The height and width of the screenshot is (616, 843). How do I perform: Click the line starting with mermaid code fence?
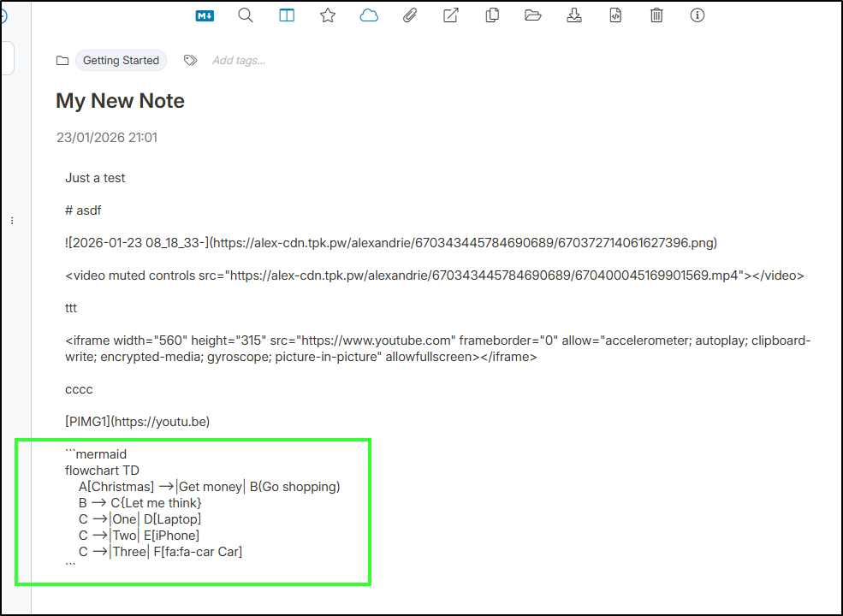(96, 453)
